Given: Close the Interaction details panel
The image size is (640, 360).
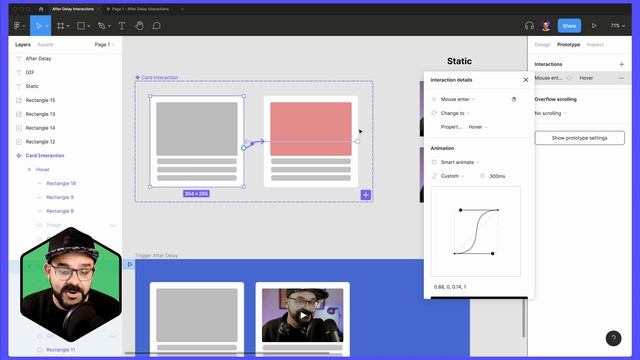Looking at the screenshot, I should pos(526,80).
